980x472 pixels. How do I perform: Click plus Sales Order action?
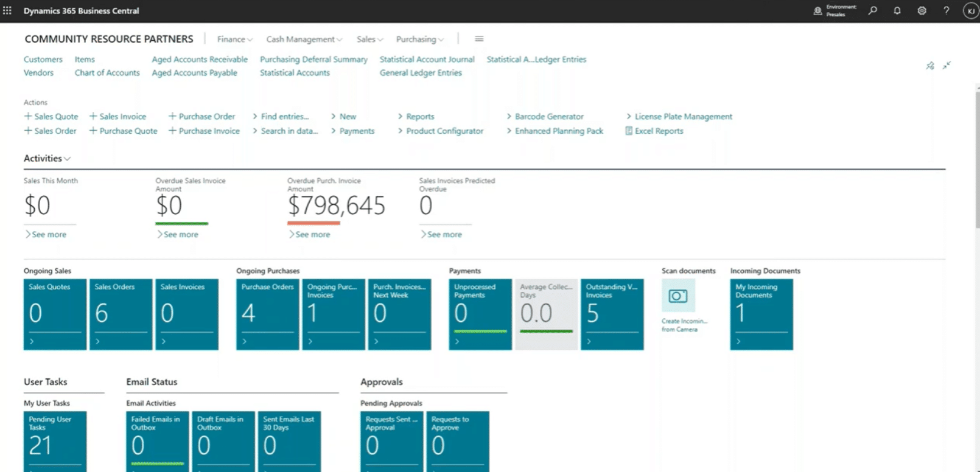pos(51,131)
